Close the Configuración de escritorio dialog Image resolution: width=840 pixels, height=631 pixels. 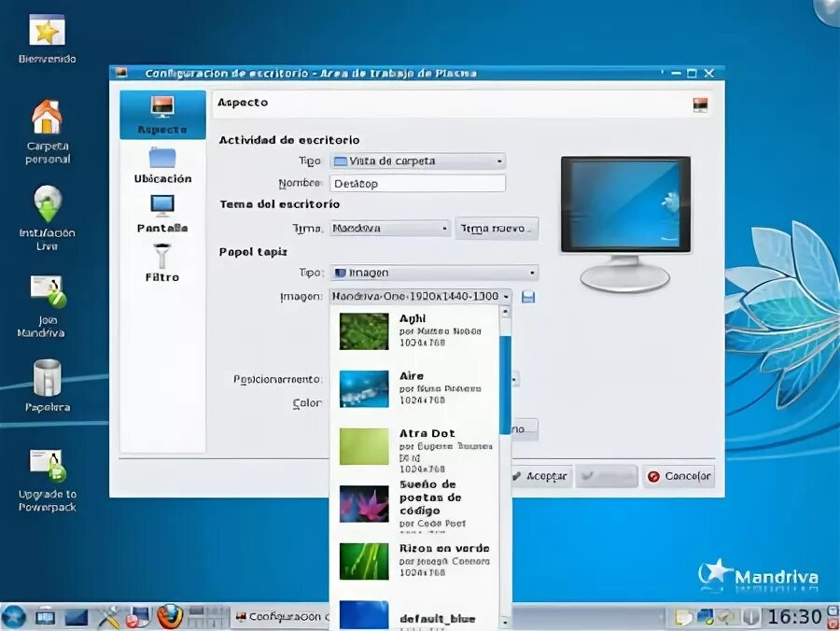(x=708, y=73)
